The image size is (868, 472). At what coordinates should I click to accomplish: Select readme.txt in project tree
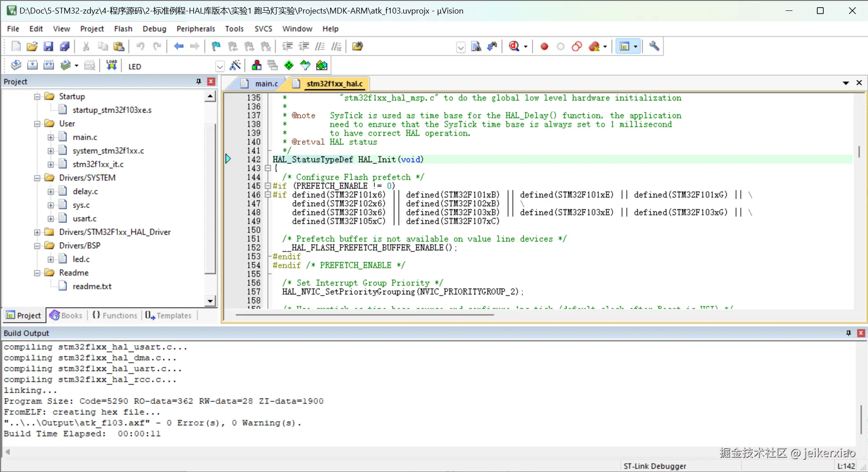92,287
